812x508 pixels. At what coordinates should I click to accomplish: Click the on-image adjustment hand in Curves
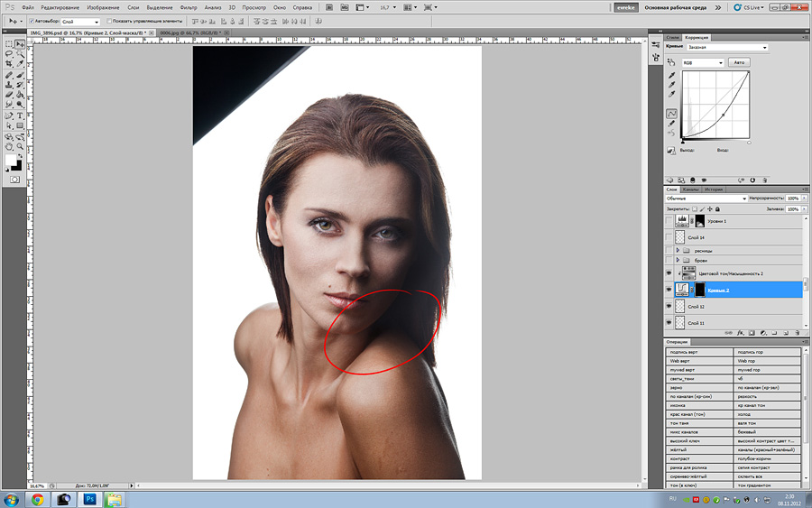(x=671, y=62)
